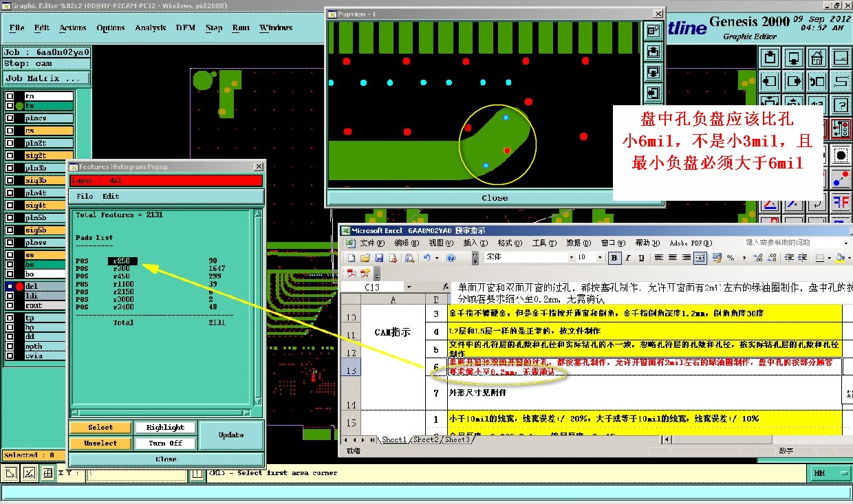Screen dimensions: 853x504
Task: Open Excel Name Box dropdown arrow
Action: point(409,287)
